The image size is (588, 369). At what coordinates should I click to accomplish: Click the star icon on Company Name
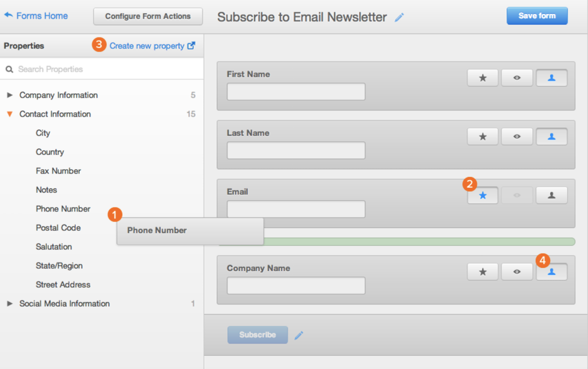[482, 272]
